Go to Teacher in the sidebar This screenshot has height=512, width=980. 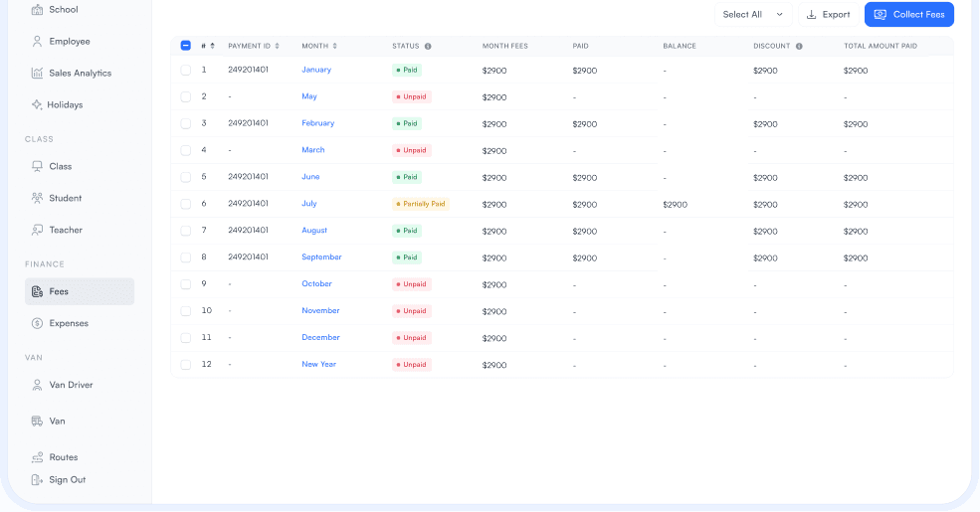tap(66, 230)
